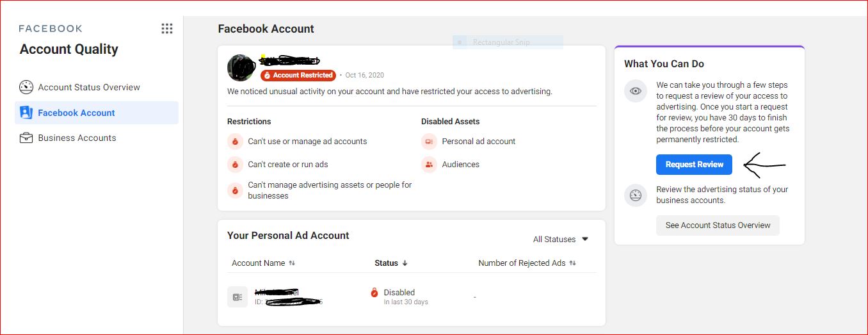
Task: Click the Audiences people icon
Action: (x=429, y=165)
